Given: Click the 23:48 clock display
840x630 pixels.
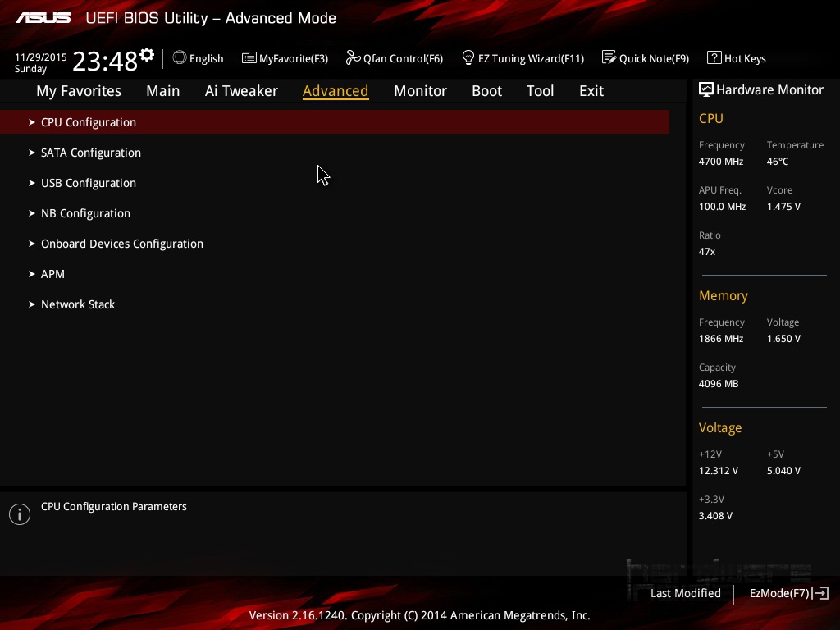Looking at the screenshot, I should pyautogui.click(x=105, y=61).
